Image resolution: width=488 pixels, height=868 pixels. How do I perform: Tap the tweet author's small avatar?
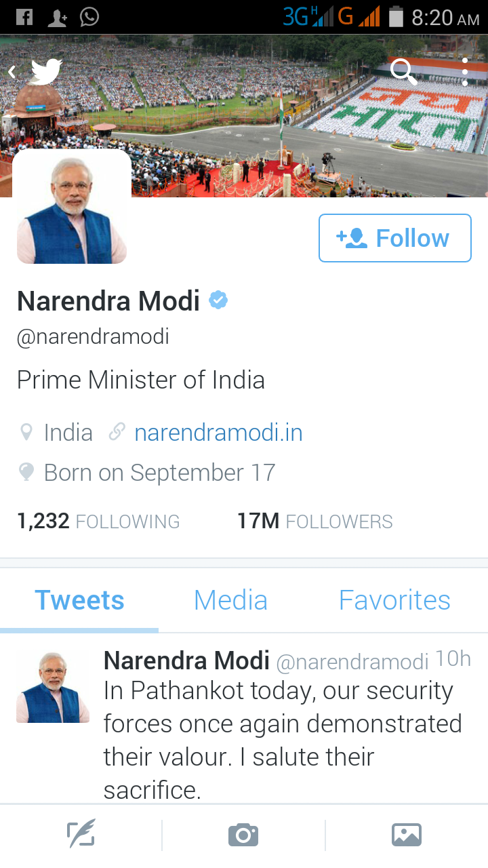[53, 687]
